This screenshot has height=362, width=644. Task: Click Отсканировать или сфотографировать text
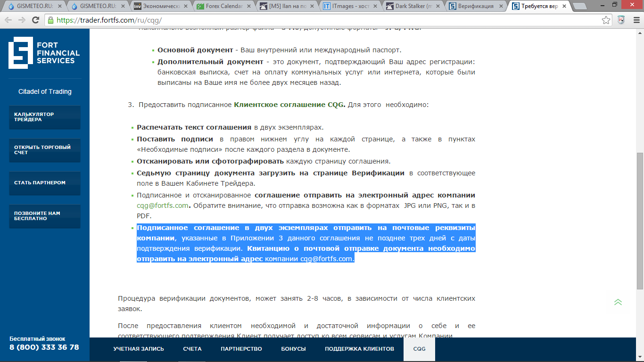click(210, 161)
